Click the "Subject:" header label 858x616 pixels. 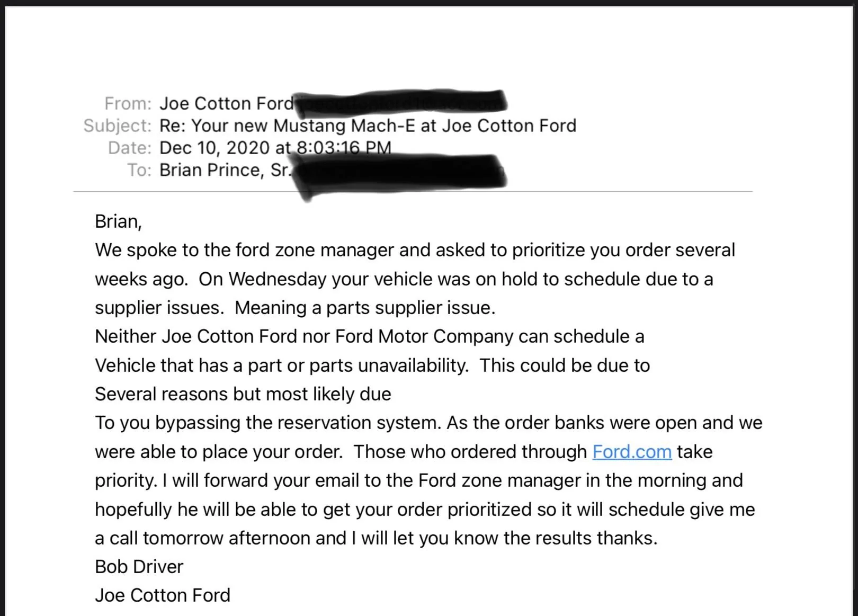117,126
